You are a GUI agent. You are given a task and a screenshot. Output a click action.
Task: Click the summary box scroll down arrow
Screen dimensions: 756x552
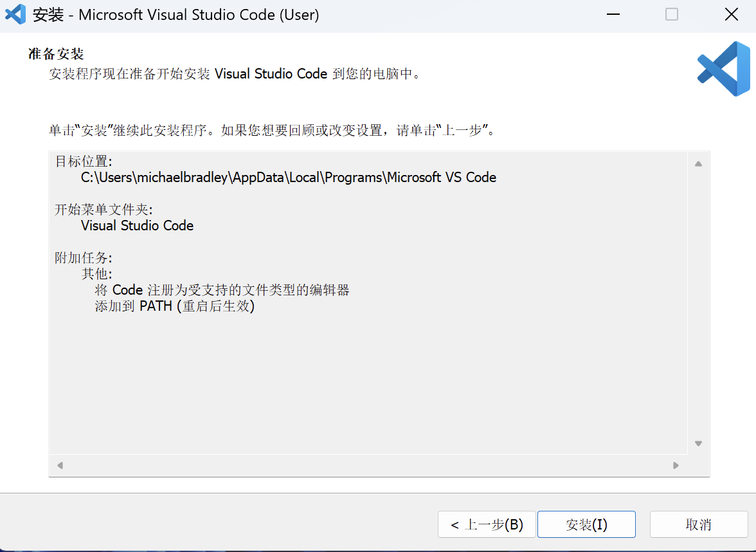point(698,443)
